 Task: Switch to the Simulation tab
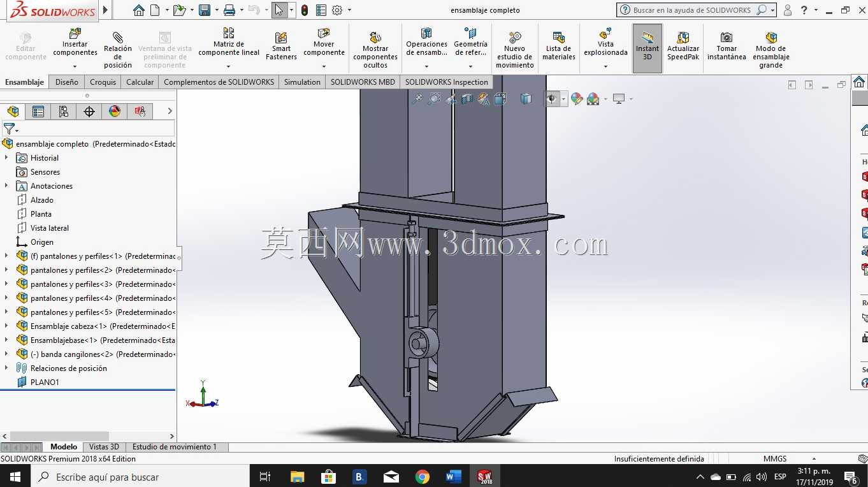point(302,82)
